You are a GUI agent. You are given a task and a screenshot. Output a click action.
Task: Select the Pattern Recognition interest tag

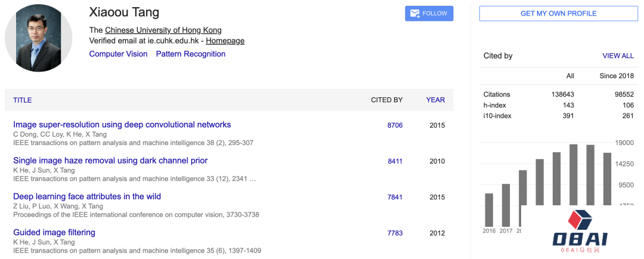click(191, 54)
